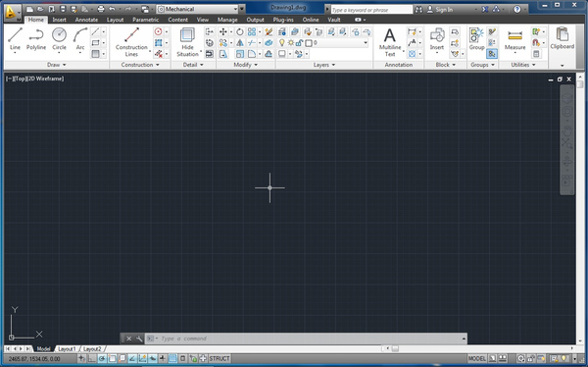The width and height of the screenshot is (588, 367).
Task: Switch to the Layout1 tab
Action: (x=67, y=349)
